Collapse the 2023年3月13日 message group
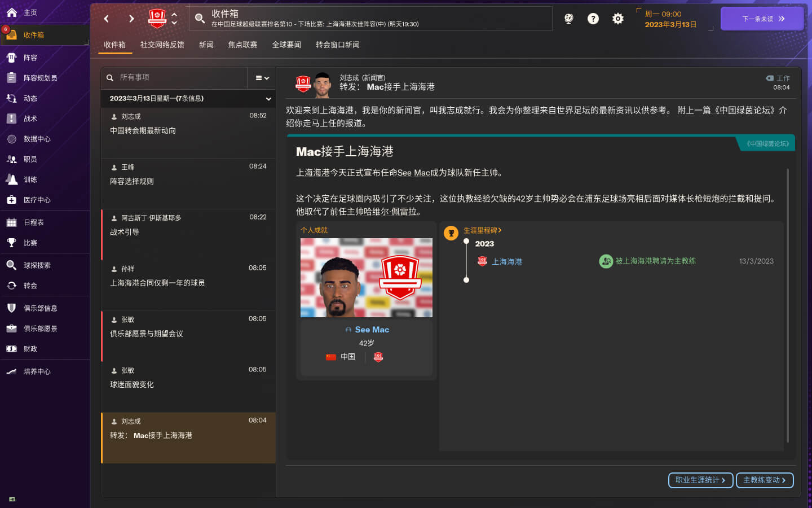The image size is (812, 508). (x=268, y=99)
